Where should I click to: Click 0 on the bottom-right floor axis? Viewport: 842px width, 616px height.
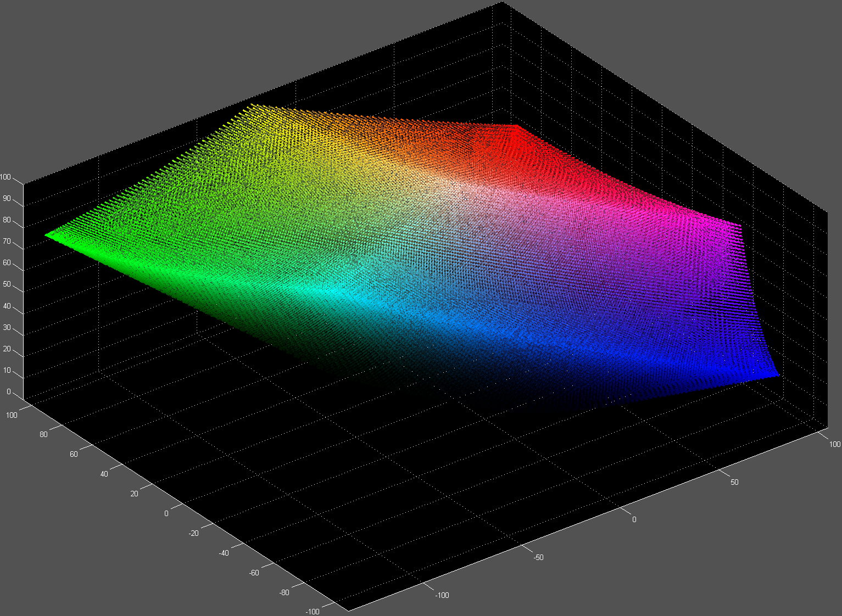(634, 520)
